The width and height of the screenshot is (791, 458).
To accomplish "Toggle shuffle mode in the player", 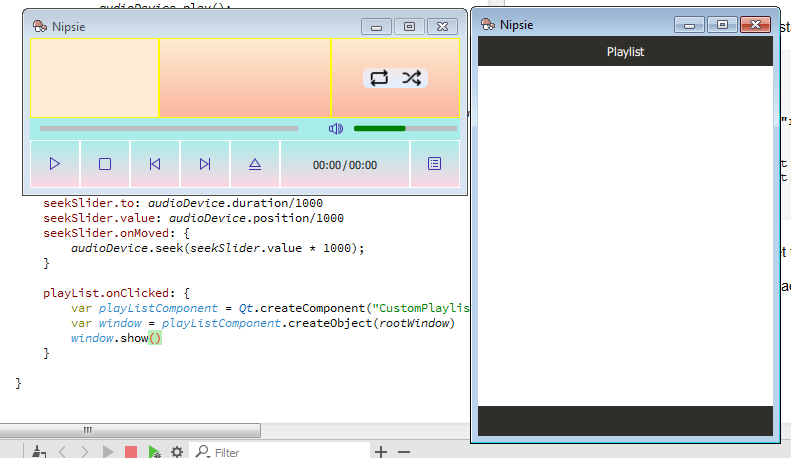I will pos(412,78).
